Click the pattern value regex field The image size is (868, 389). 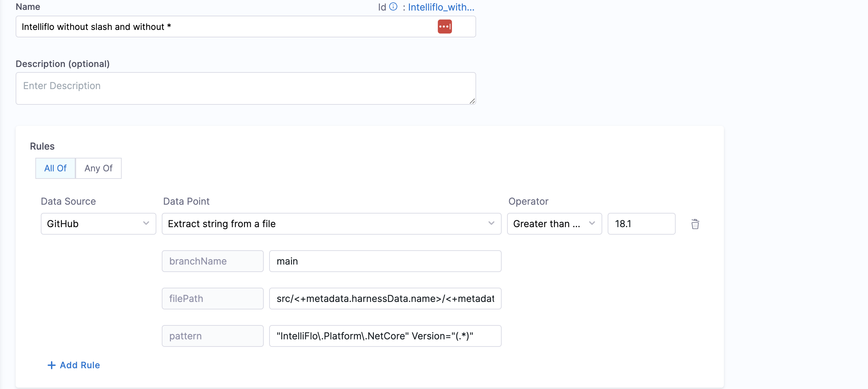(x=385, y=336)
